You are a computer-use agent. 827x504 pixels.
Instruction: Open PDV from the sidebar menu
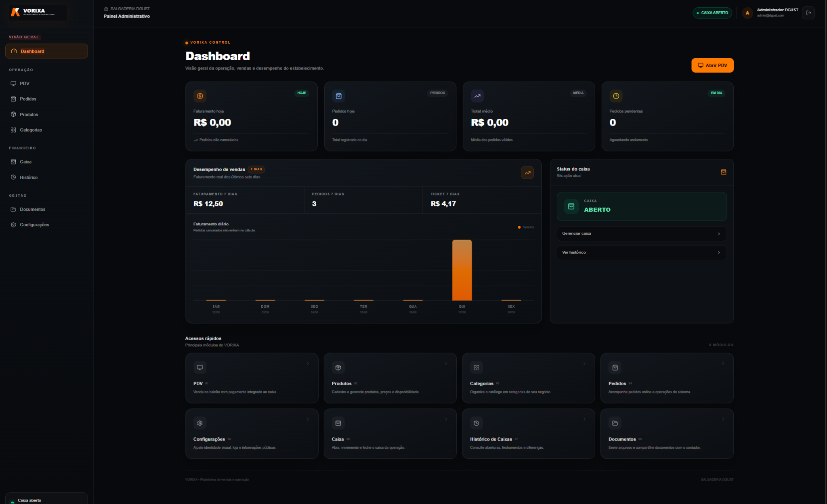point(46,84)
